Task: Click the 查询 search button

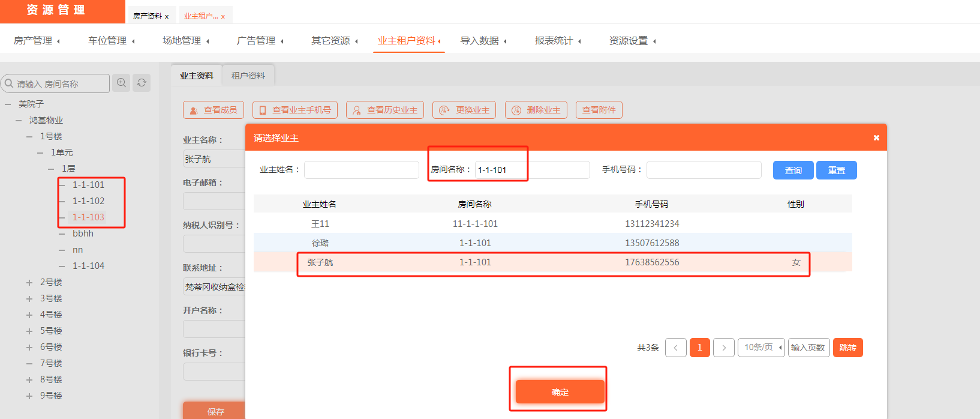Action: coord(793,170)
